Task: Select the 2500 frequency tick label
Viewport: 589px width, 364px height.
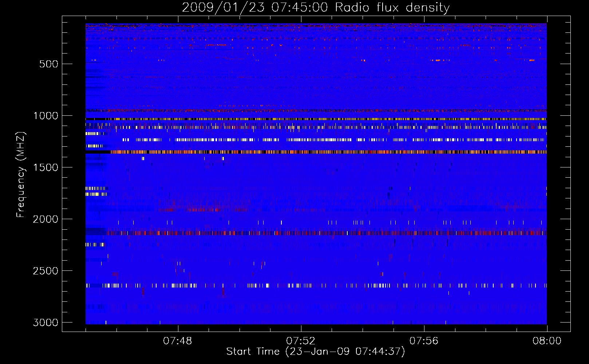Action: 46,271
